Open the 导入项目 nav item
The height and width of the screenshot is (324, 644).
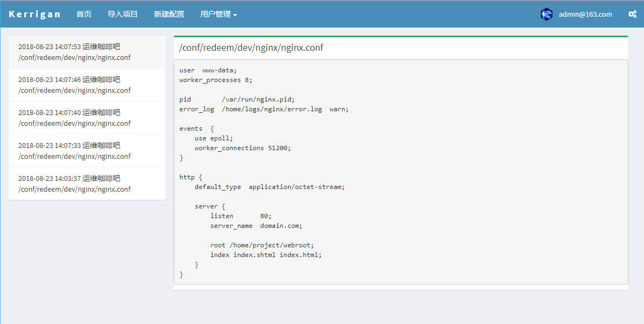(122, 14)
